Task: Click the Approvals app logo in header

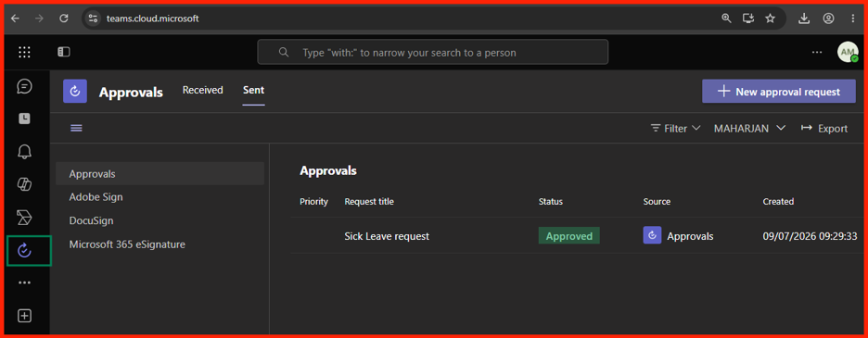Action: click(x=75, y=92)
